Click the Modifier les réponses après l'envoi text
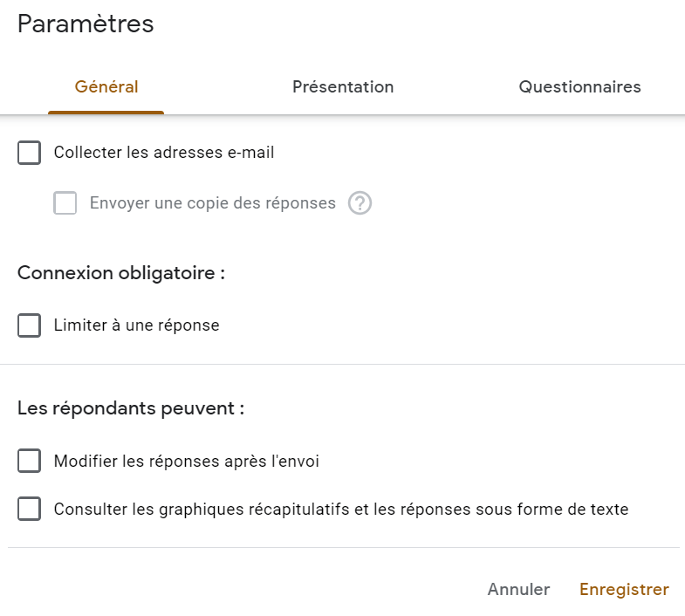 coord(187,462)
